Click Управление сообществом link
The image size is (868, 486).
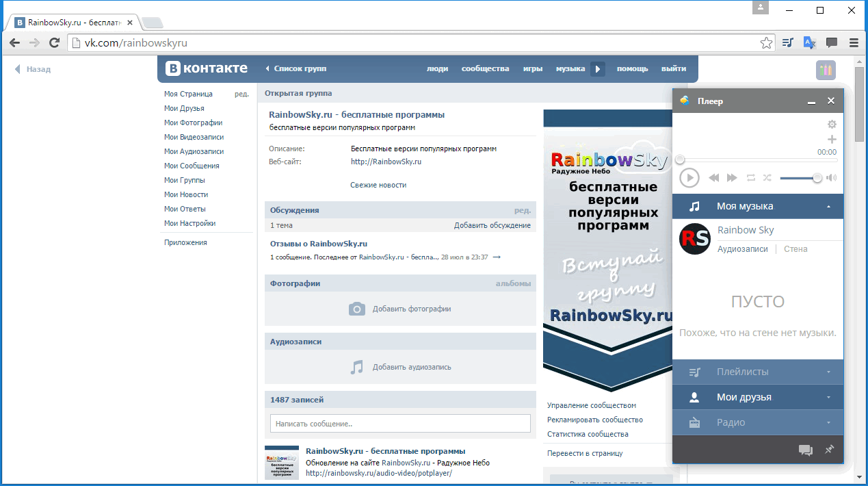tap(592, 405)
